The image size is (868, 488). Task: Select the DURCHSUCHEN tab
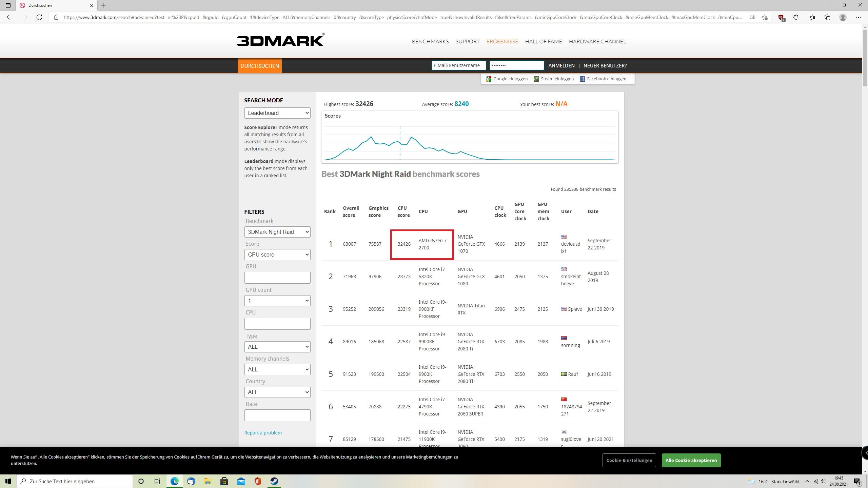(x=260, y=66)
